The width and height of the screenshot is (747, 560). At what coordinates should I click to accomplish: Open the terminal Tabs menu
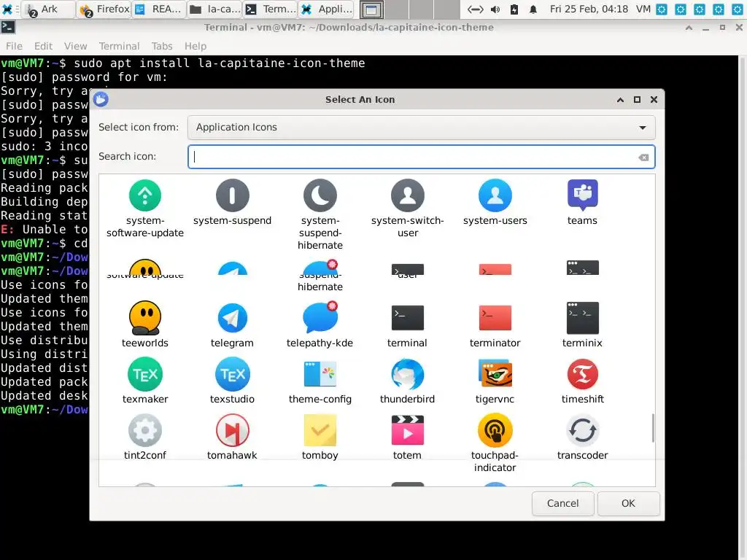[x=162, y=46]
